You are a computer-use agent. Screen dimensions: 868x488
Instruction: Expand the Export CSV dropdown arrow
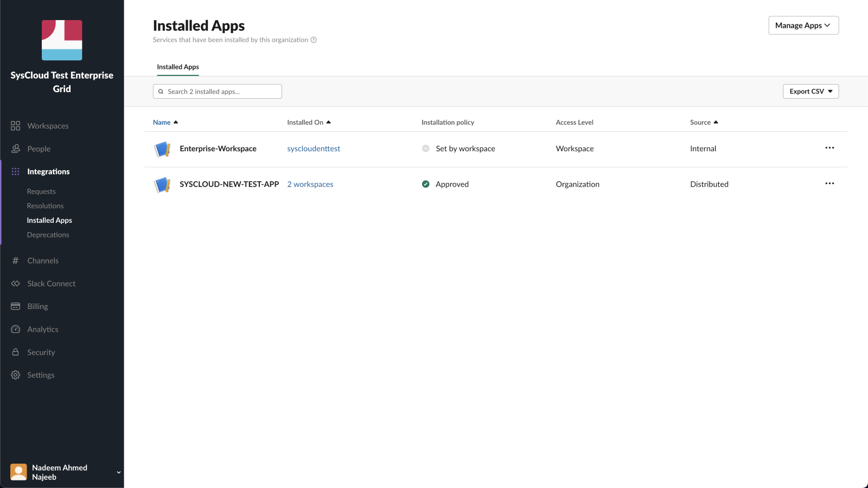click(831, 91)
